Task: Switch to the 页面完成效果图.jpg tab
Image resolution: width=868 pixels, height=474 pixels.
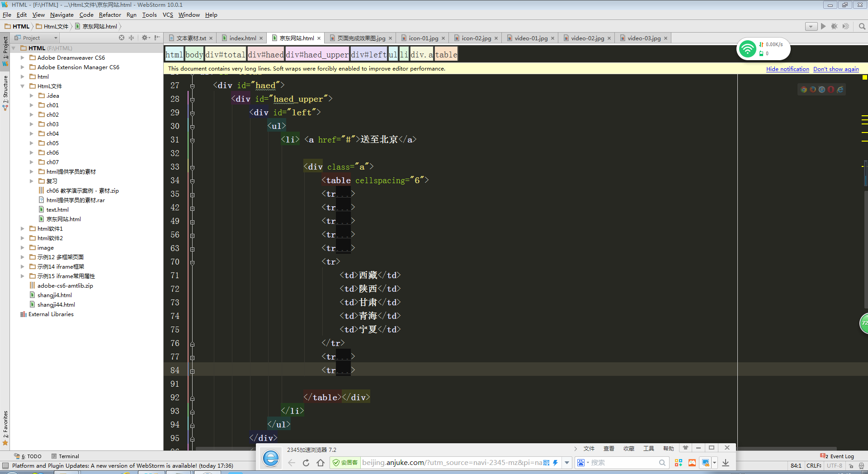Action: (x=361, y=38)
